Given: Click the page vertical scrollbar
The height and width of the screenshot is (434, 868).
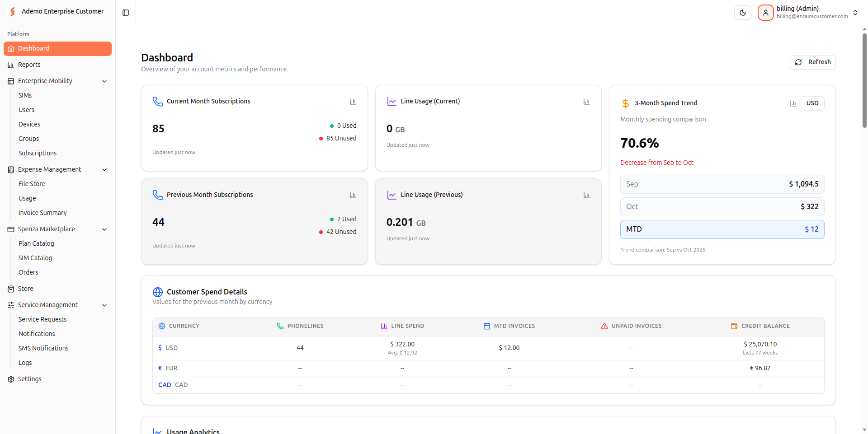Looking at the screenshot, I should (864, 81).
